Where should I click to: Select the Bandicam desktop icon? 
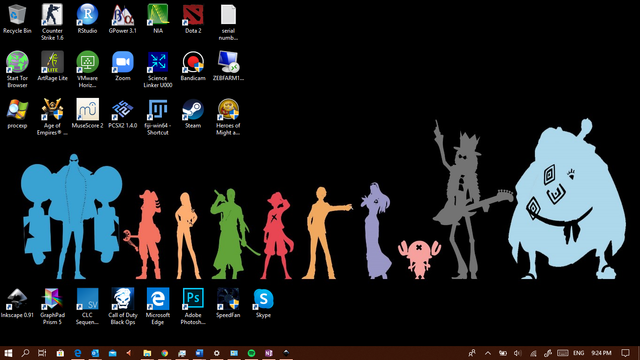click(193, 67)
